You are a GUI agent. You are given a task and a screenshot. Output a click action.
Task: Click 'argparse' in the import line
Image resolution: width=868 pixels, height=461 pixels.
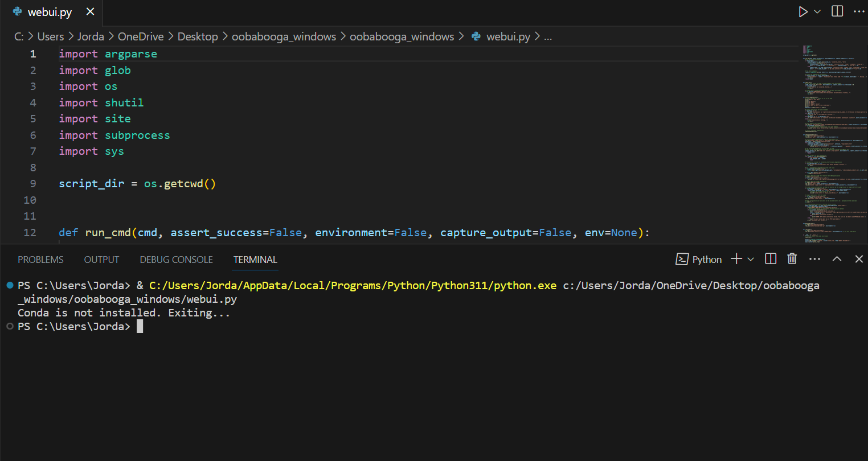pyautogui.click(x=131, y=54)
